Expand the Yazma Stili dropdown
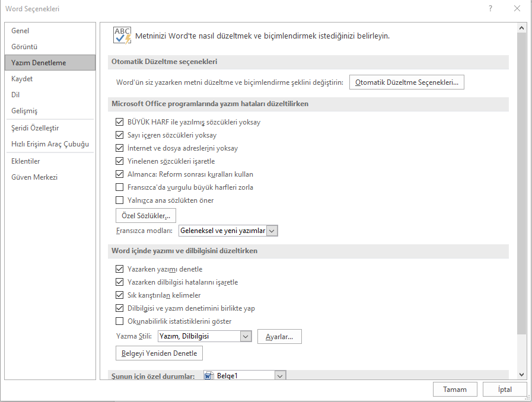The height and width of the screenshot is (402, 532). tap(246, 337)
